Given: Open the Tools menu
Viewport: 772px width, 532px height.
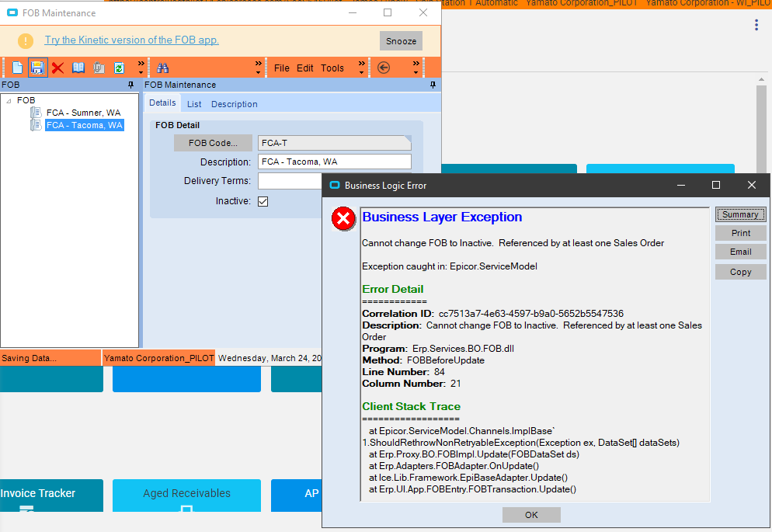Looking at the screenshot, I should click(x=332, y=68).
